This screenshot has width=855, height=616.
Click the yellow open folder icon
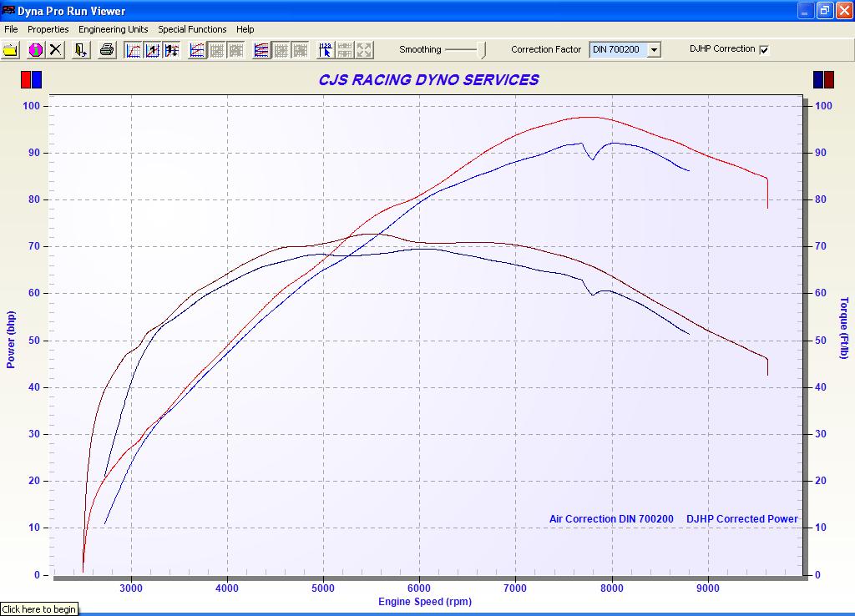10,50
